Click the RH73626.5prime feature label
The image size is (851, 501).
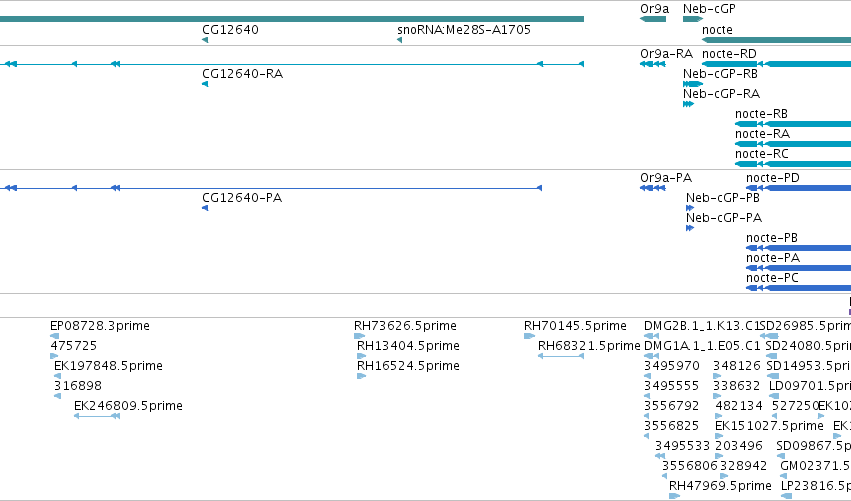click(x=405, y=326)
